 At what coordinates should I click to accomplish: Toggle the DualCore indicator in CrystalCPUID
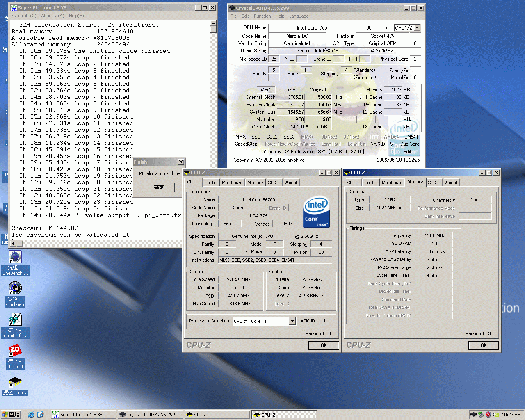pos(409,144)
